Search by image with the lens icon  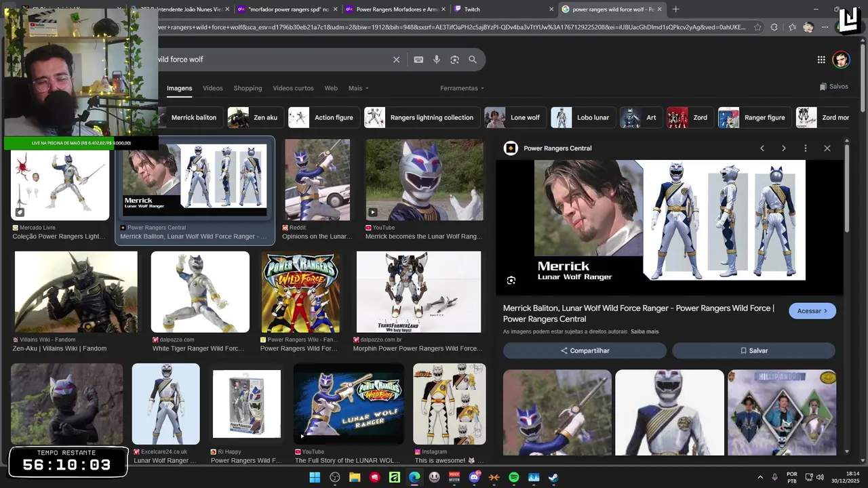point(454,60)
